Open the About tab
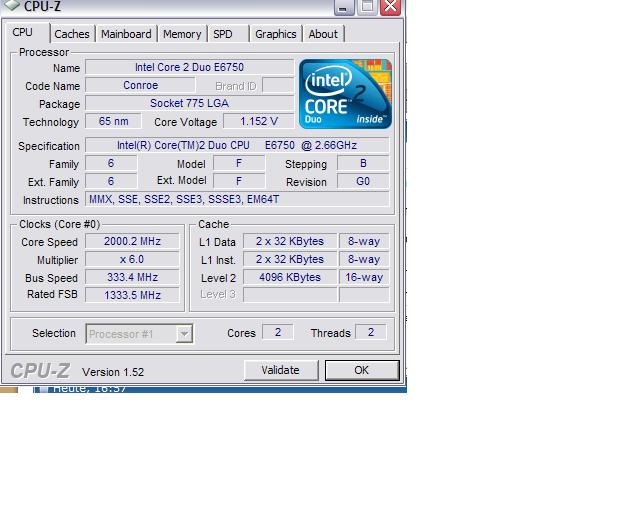Screen dimensions: 640x512 click(323, 34)
